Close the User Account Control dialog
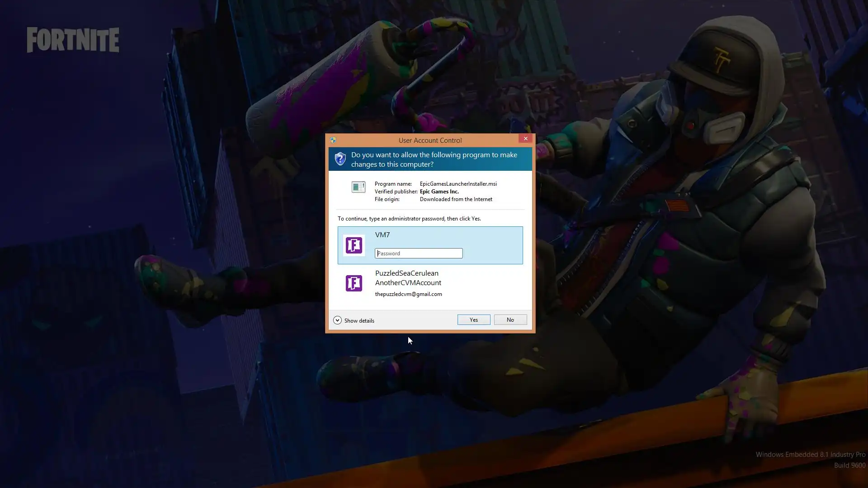This screenshot has height=488, width=868. tap(525, 139)
